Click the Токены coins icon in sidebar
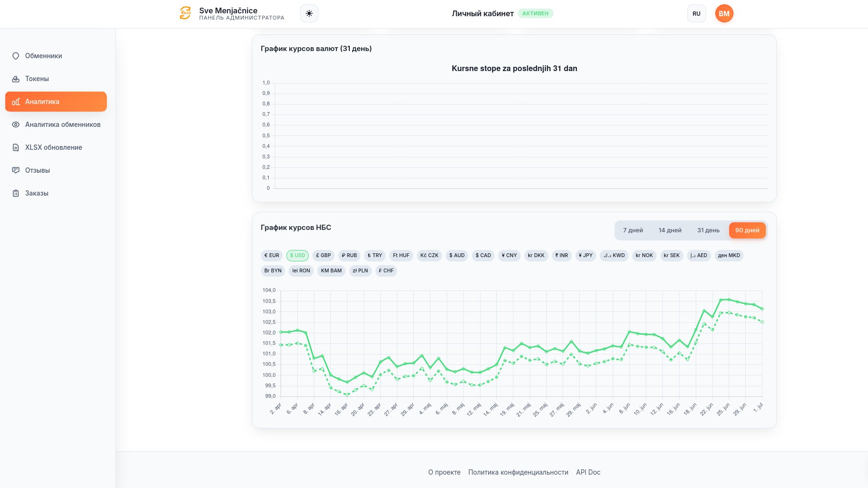Screen dimensions: 868x488 click(16, 79)
